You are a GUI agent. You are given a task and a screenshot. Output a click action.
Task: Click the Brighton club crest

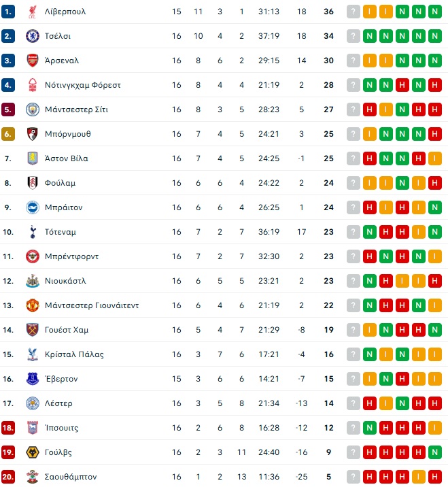[x=32, y=207]
